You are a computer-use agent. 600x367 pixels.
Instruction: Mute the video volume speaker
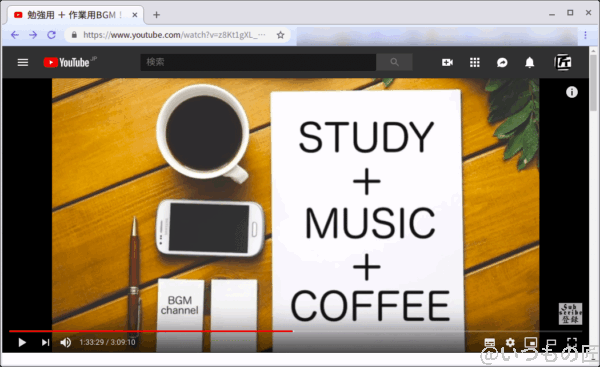click(66, 343)
